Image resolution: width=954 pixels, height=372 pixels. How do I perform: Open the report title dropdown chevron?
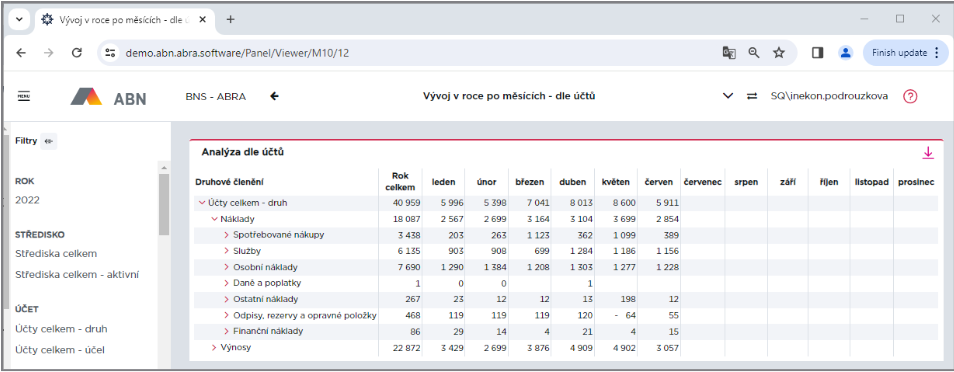pyautogui.click(x=728, y=96)
